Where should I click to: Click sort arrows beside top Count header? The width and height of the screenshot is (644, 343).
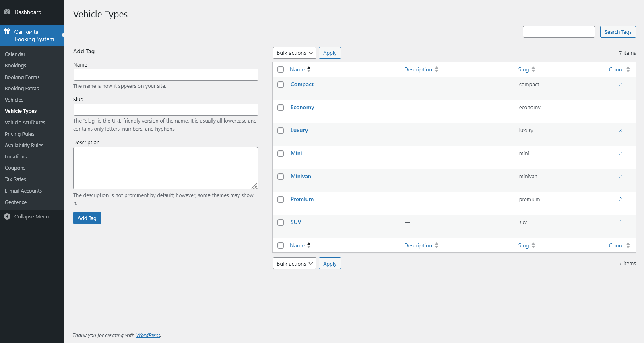coord(628,69)
